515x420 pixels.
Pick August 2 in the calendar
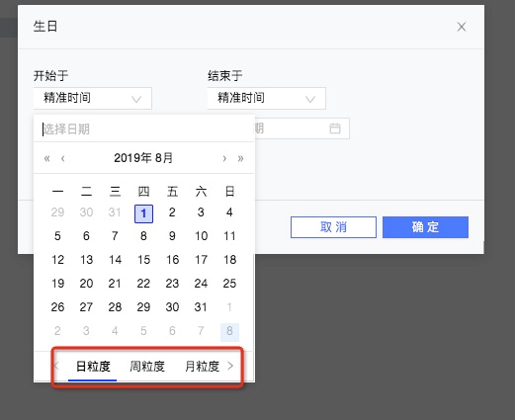click(x=172, y=212)
